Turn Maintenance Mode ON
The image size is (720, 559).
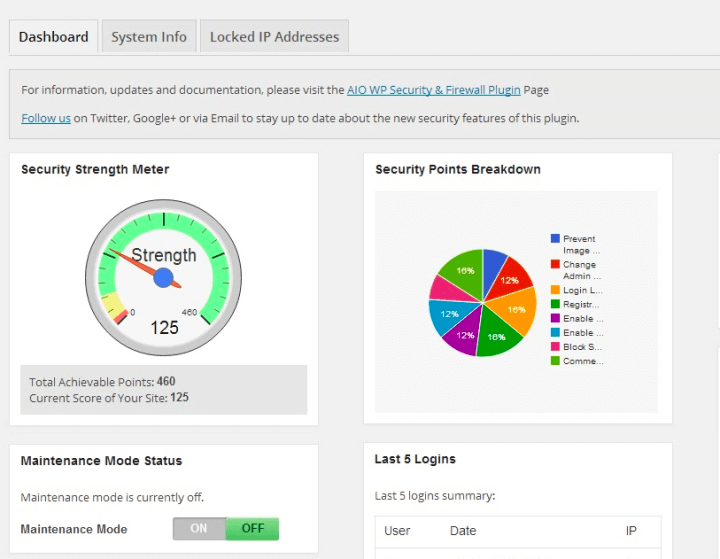(199, 529)
